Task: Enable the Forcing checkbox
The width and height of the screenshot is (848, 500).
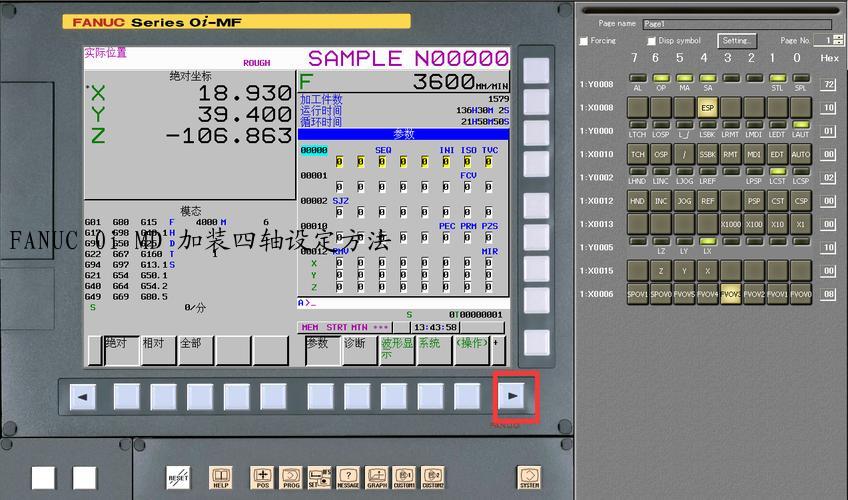Action: pyautogui.click(x=584, y=41)
